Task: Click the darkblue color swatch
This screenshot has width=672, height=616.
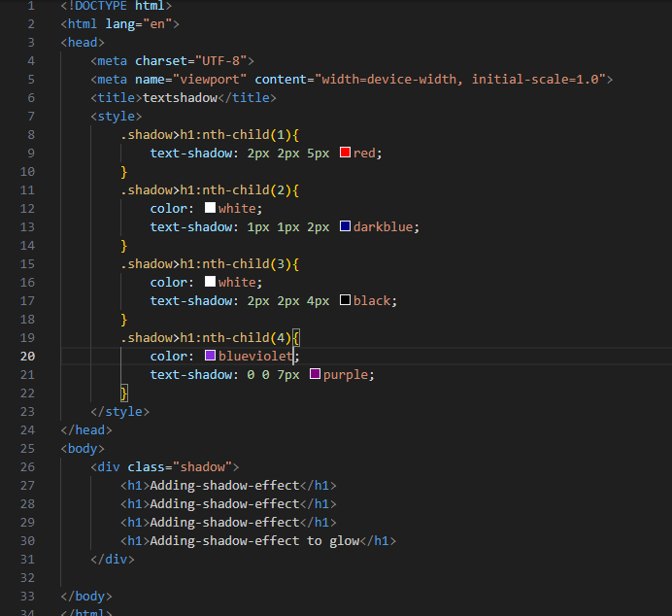Action: coord(345,226)
